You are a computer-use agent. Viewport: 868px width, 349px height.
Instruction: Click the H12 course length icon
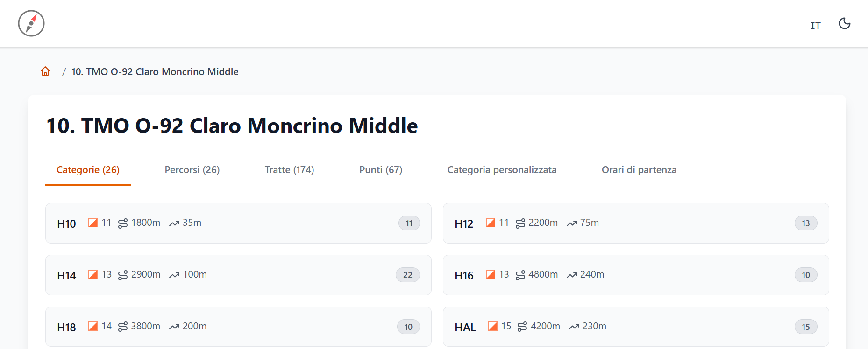(520, 223)
